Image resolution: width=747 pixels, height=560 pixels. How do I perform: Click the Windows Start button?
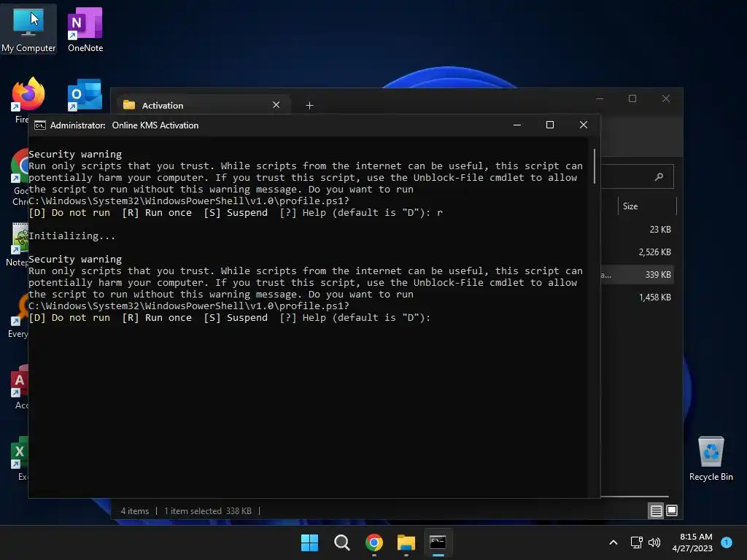(x=309, y=542)
